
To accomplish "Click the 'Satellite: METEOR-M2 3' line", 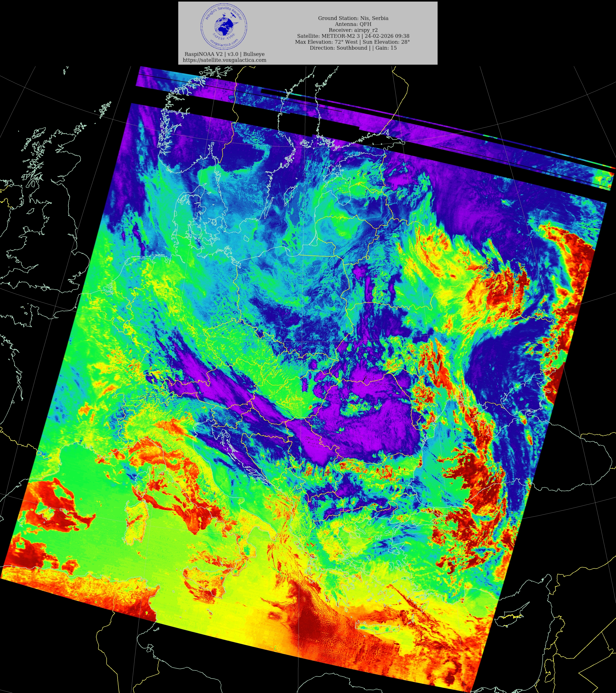I will point(329,36).
